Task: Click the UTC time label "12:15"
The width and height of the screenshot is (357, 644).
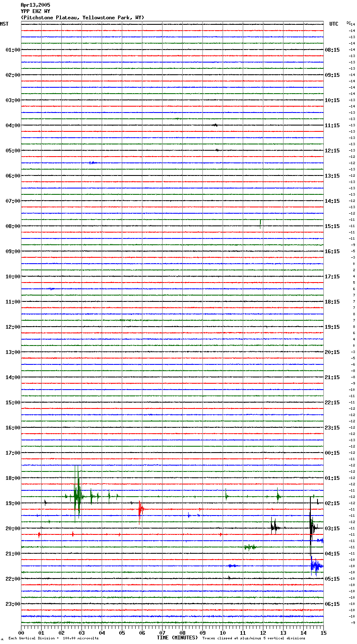Action: coord(332,151)
